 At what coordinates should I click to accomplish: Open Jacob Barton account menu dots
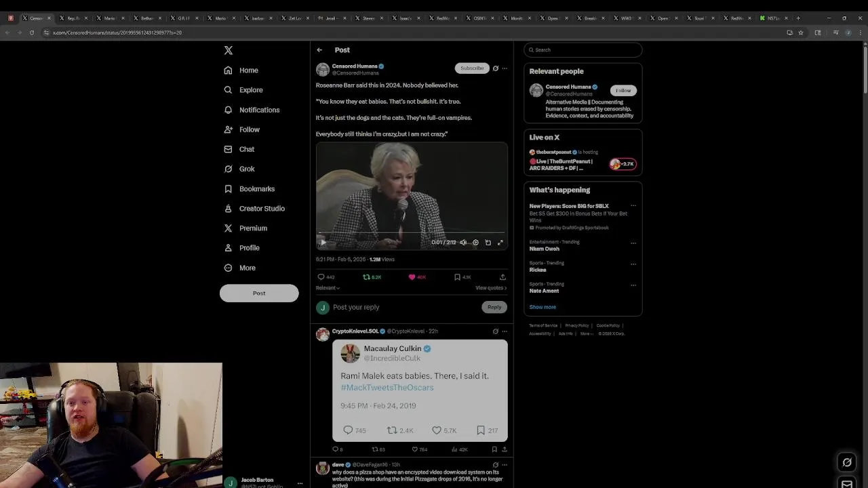click(x=300, y=483)
